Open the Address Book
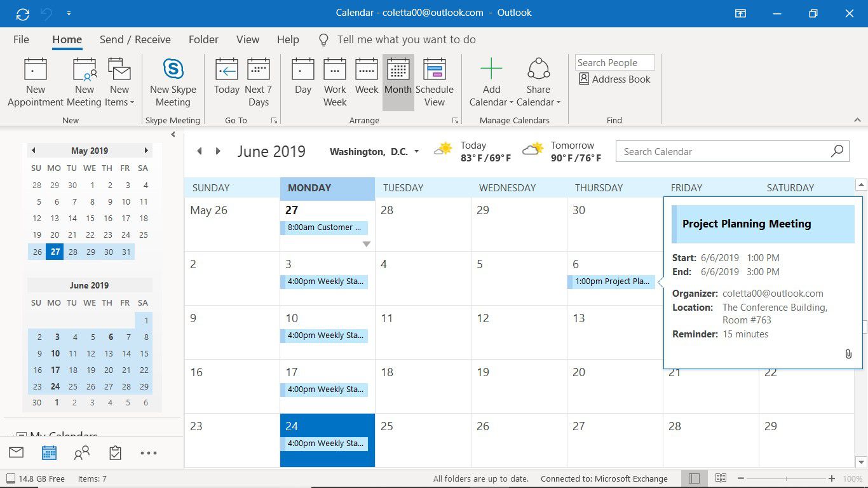868x488 pixels. (614, 79)
